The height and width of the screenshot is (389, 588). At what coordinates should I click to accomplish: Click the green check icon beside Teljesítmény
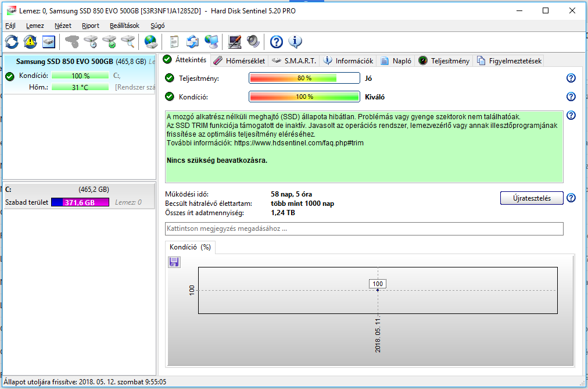[x=170, y=78]
